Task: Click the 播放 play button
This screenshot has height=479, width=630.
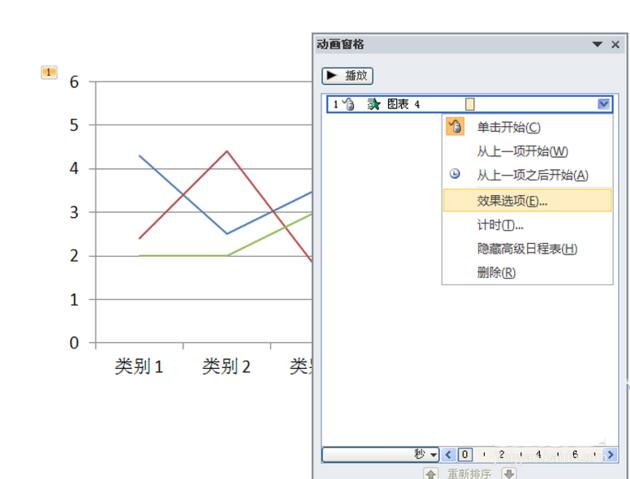Action: click(347, 76)
